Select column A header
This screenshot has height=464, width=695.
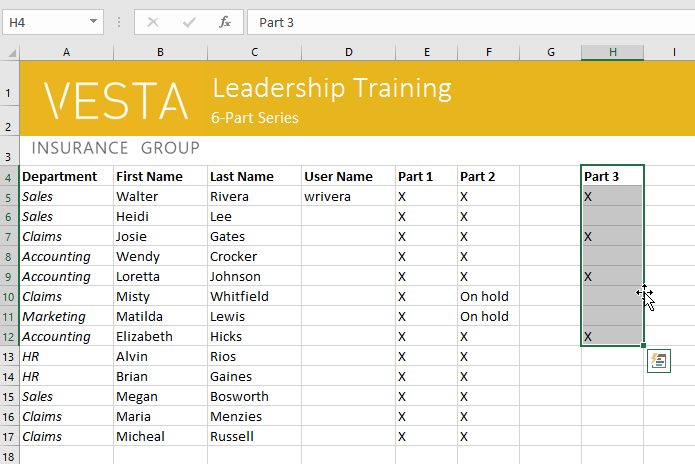66,52
